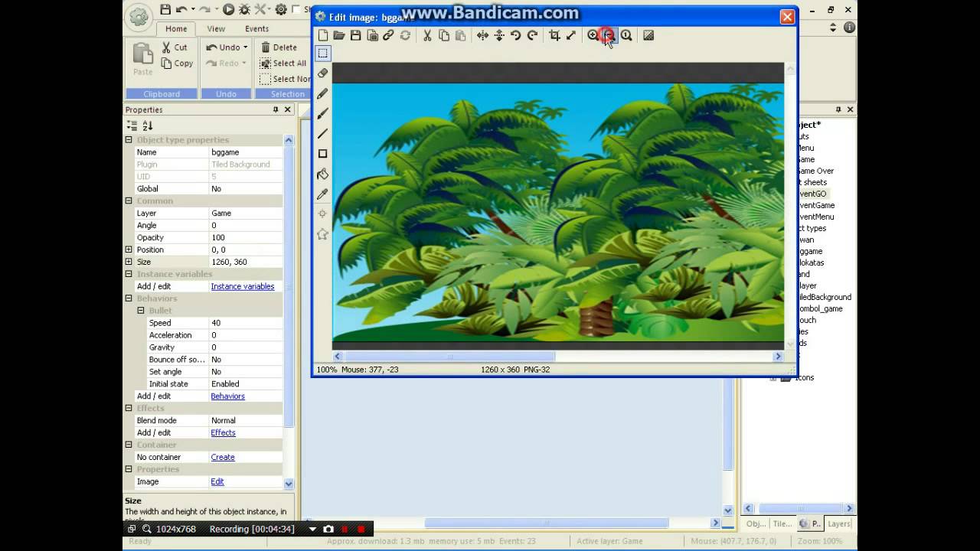Click the Mirror horizontally icon
The image size is (980, 551).
[x=482, y=35]
